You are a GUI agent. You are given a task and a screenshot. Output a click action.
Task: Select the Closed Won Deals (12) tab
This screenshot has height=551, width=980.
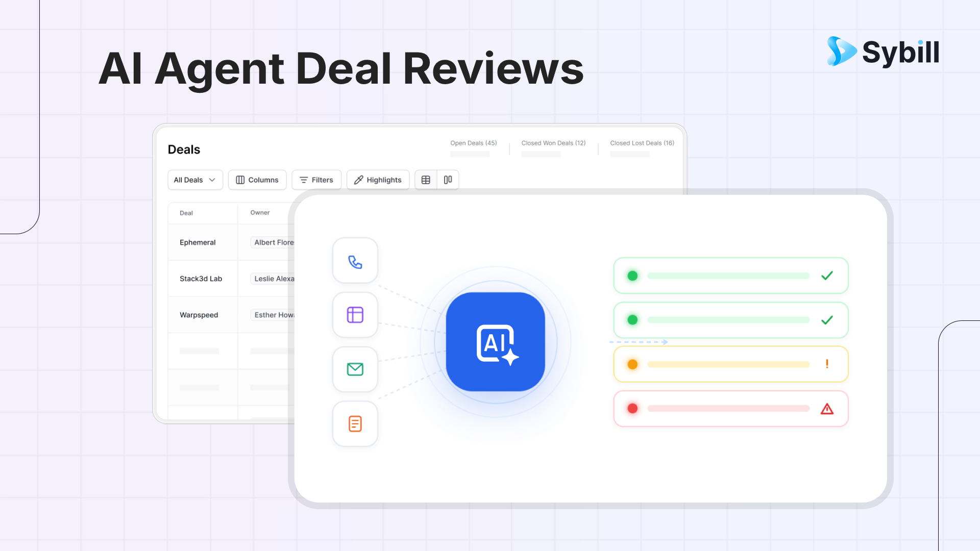tap(553, 143)
